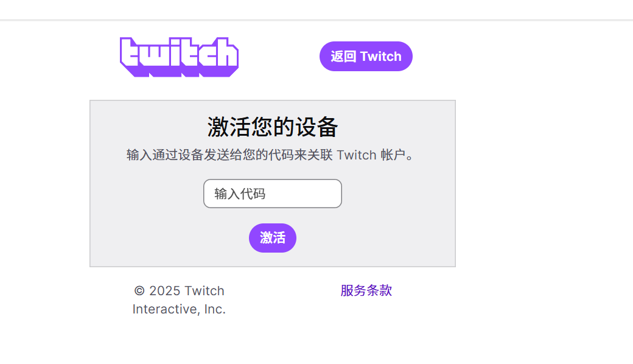Click the Interactive, Inc. footer text

coord(179,309)
